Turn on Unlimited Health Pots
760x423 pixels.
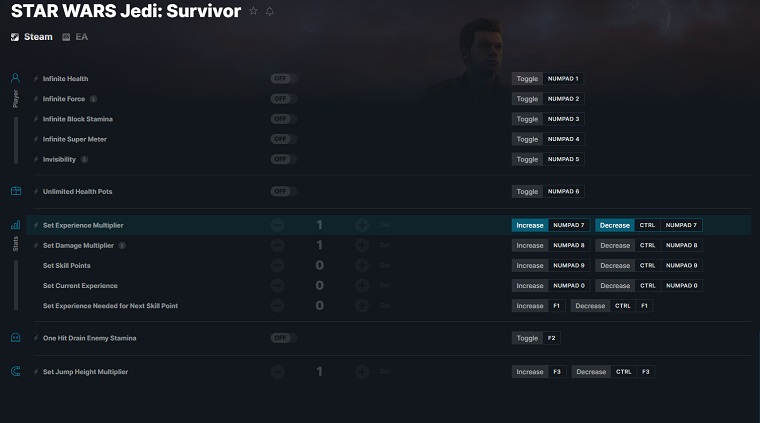click(284, 191)
